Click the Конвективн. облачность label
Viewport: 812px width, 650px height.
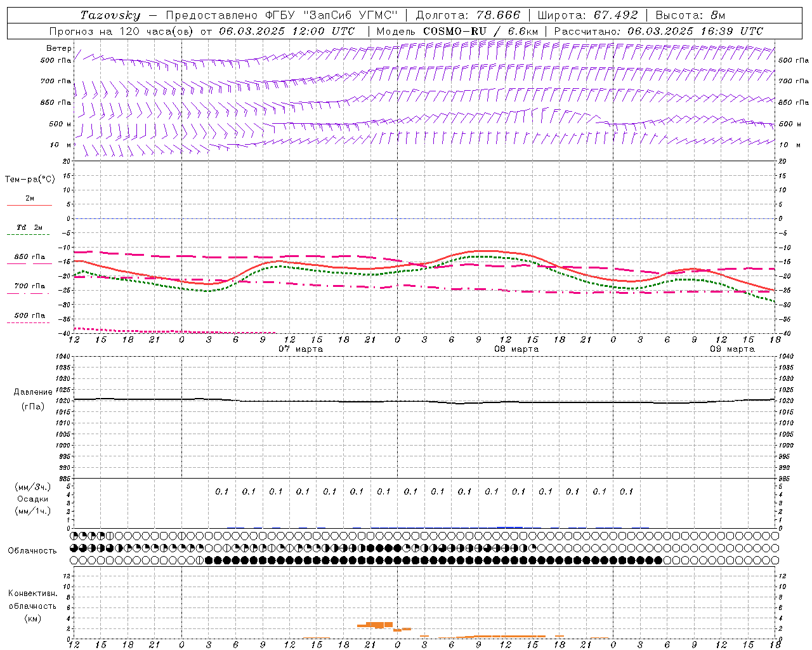point(32,600)
